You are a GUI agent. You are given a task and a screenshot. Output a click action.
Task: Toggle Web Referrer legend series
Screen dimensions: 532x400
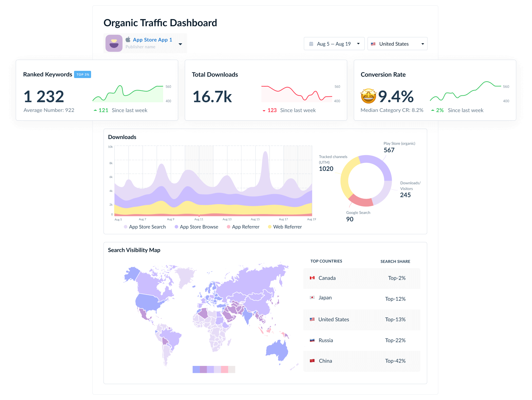[285, 227]
